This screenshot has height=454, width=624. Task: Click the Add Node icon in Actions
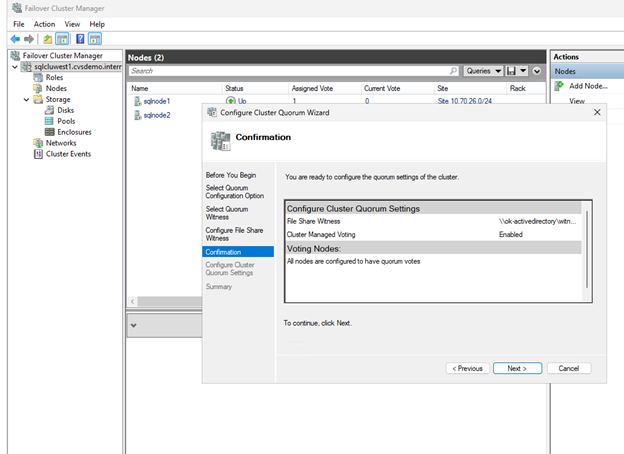[561, 86]
